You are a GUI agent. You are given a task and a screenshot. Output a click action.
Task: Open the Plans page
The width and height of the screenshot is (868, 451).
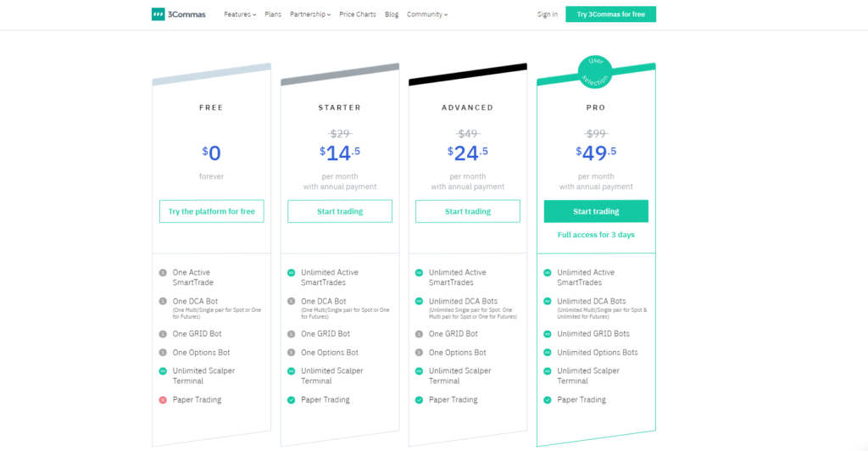273,14
